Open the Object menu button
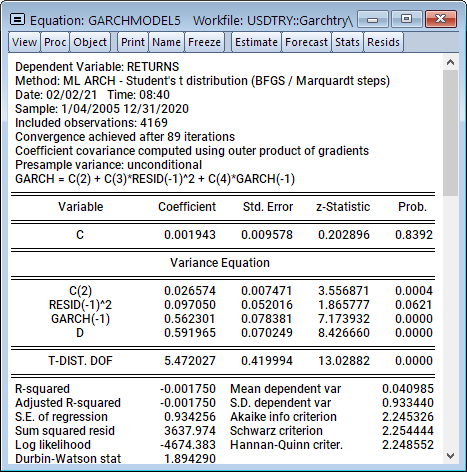 tap(90, 42)
